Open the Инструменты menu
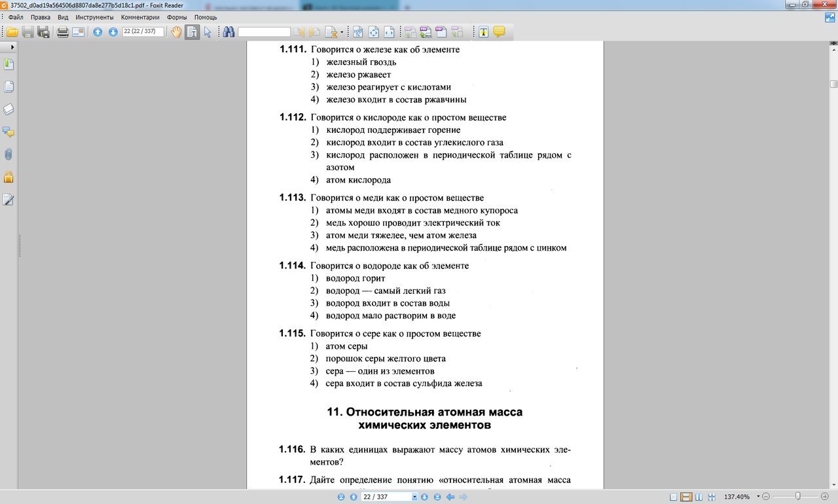Image resolution: width=838 pixels, height=504 pixels. pos(94,17)
